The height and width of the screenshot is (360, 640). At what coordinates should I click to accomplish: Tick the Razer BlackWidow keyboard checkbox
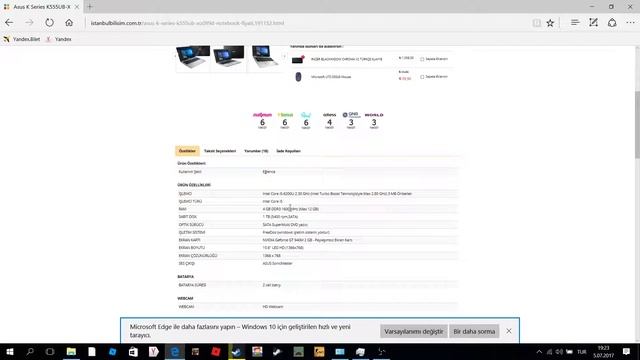click(x=422, y=59)
